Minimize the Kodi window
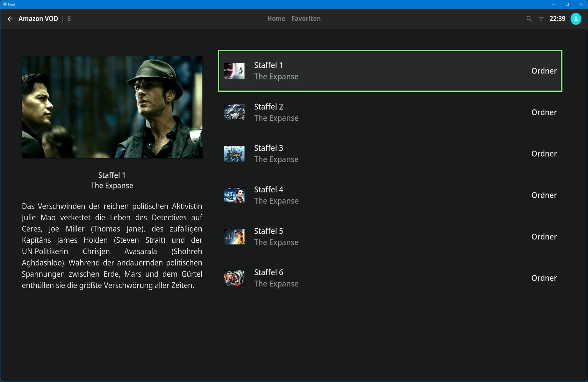This screenshot has height=382, width=588. [x=554, y=4]
